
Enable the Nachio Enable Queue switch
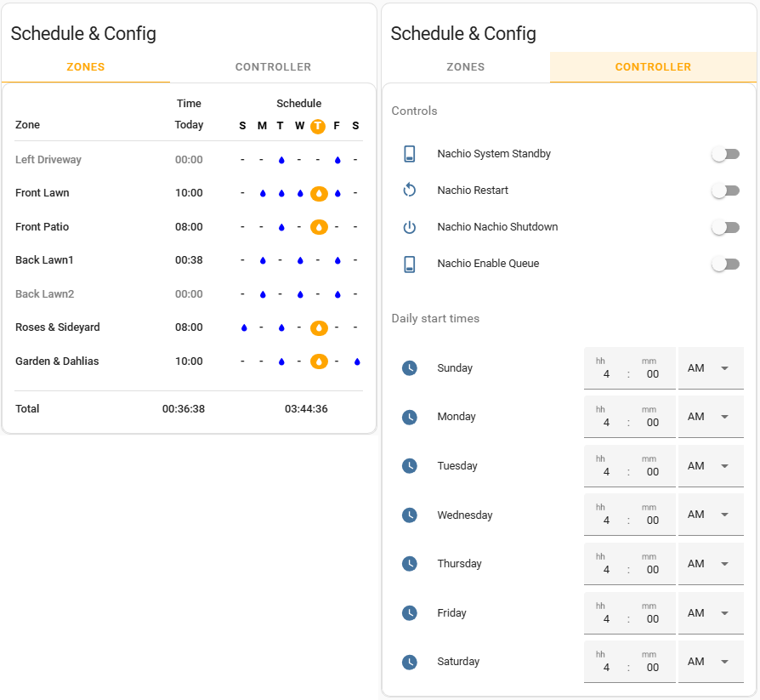click(x=725, y=264)
